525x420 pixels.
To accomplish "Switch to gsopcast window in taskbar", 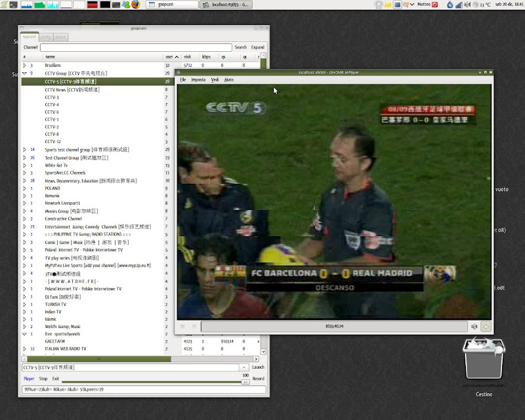I will click(x=172, y=5).
